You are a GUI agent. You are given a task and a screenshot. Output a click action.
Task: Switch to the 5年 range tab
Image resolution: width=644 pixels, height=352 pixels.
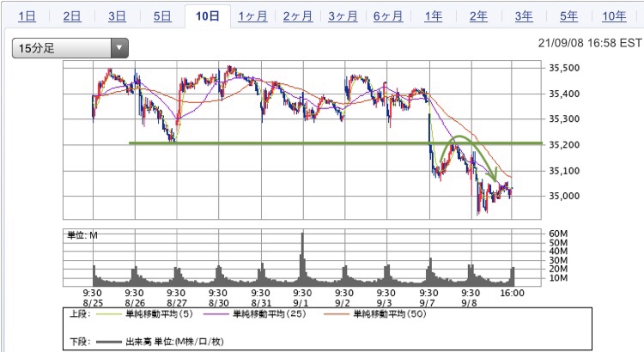568,16
